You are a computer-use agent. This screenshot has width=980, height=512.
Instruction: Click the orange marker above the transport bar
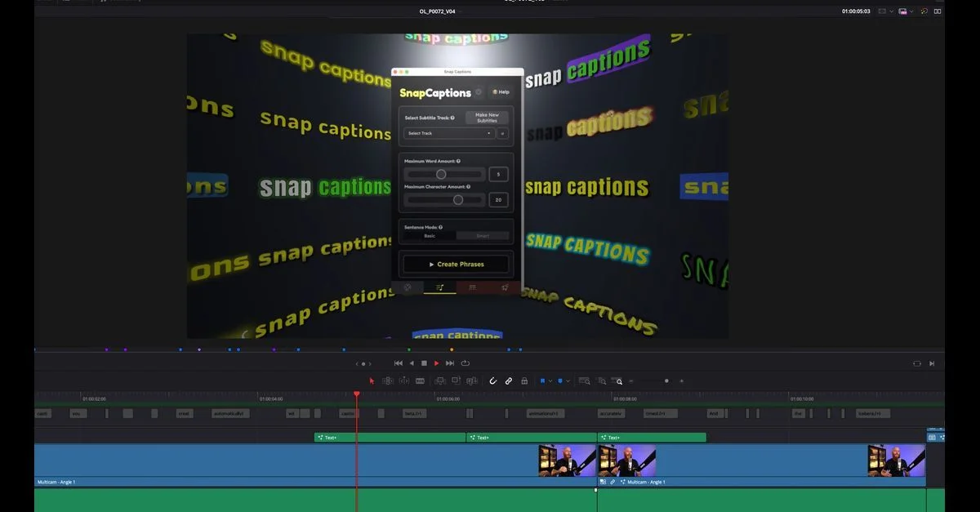[452, 349]
